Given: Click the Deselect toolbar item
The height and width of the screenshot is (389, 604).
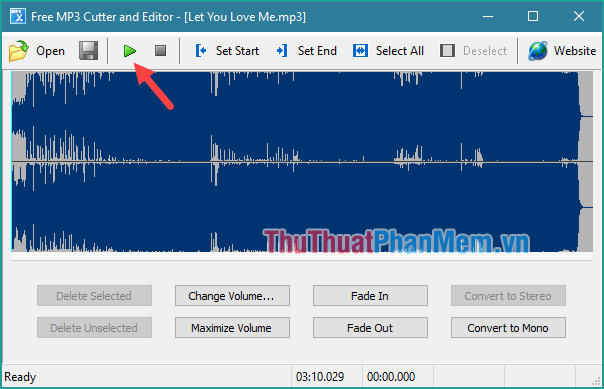Looking at the screenshot, I should click(x=474, y=51).
